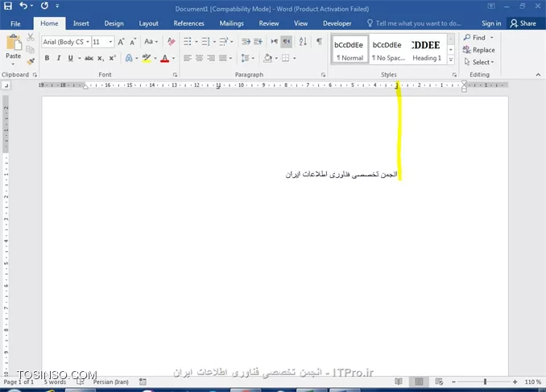Viewport: 546px width, 392px height.
Task: Click Sign in
Action: pos(491,23)
